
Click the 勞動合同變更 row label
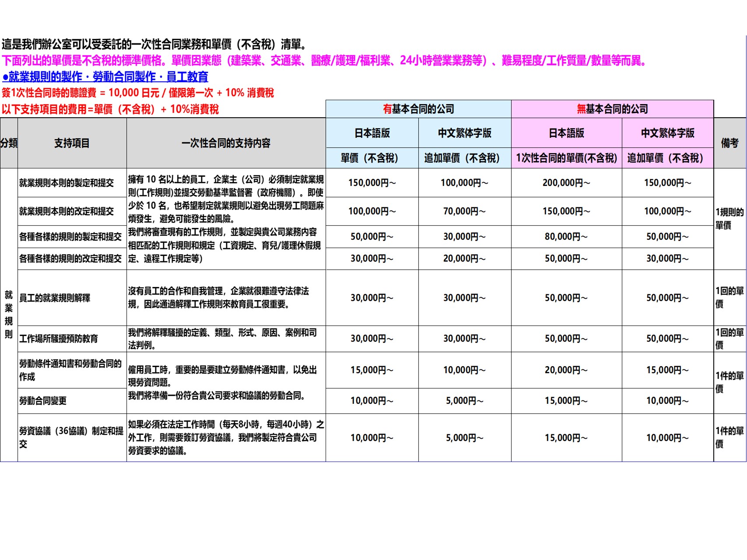pyautogui.click(x=43, y=401)
